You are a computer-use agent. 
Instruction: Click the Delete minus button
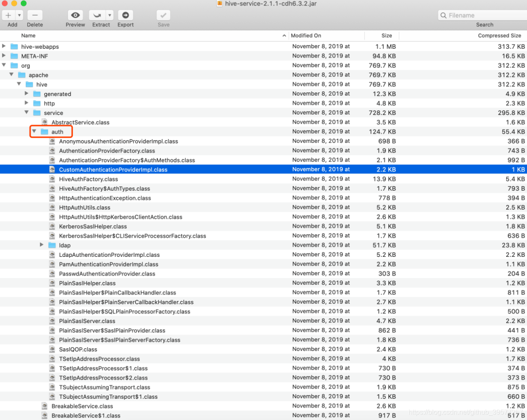[x=35, y=15]
